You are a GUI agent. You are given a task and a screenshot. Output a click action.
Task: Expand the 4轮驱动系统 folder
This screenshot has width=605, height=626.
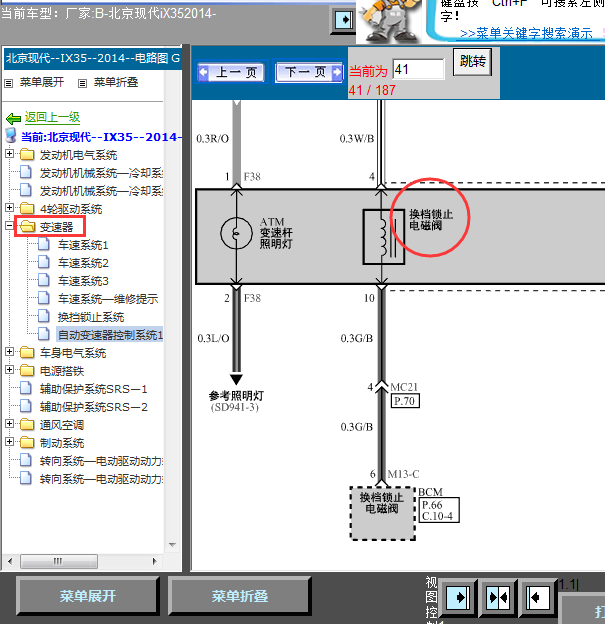pos(10,208)
